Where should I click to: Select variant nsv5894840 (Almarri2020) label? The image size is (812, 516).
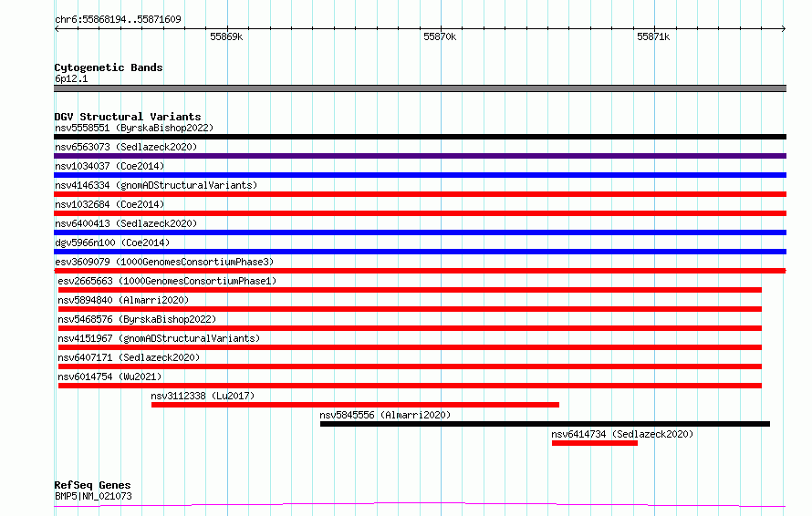[123, 300]
